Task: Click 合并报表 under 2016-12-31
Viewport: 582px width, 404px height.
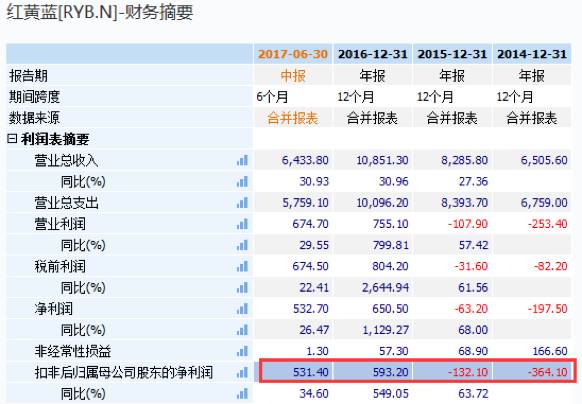Action: [x=373, y=118]
